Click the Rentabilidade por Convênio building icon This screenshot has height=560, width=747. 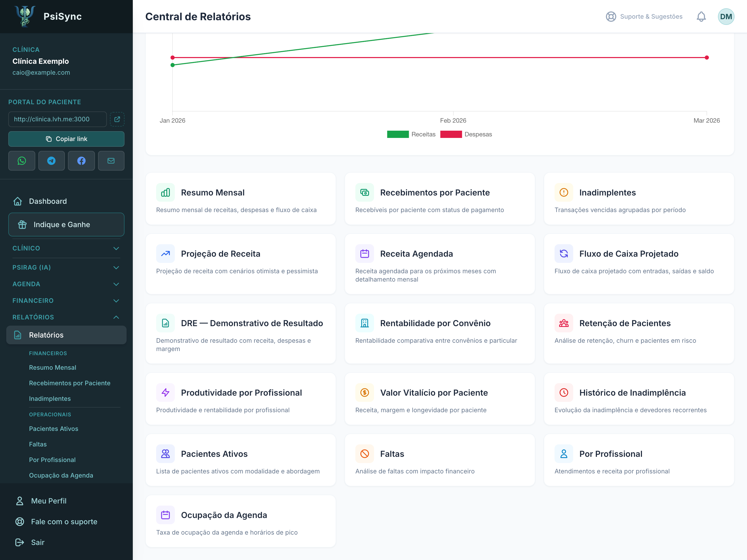click(x=365, y=323)
